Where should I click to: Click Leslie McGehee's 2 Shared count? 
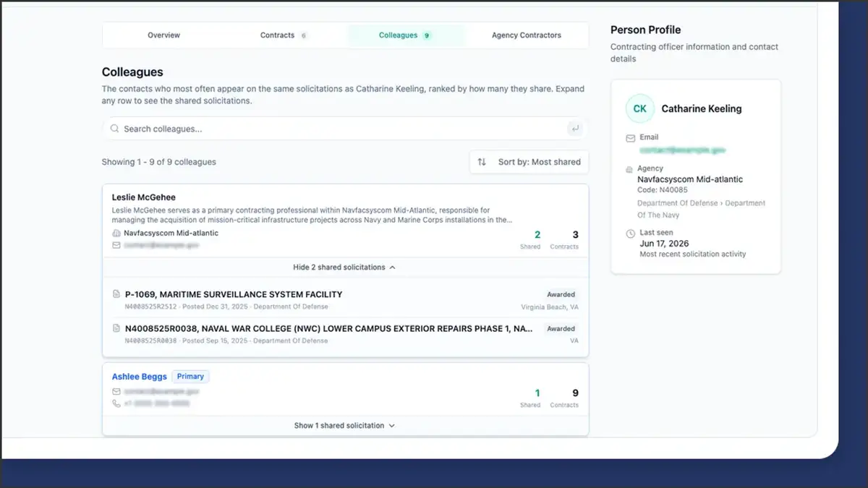click(x=537, y=235)
